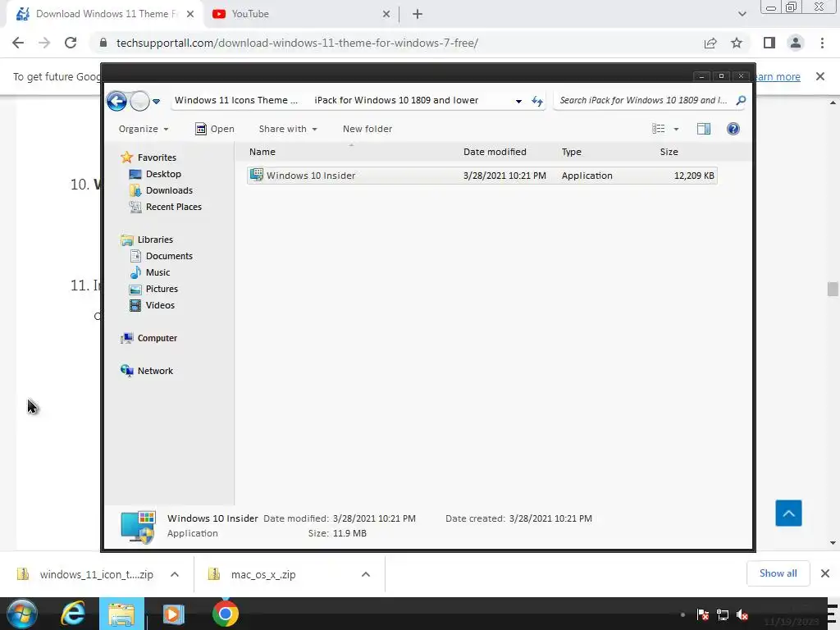Viewport: 840px width, 630px height.
Task: Click 'Windows 11 Icons Theme' breadcrumb
Action: 235,100
